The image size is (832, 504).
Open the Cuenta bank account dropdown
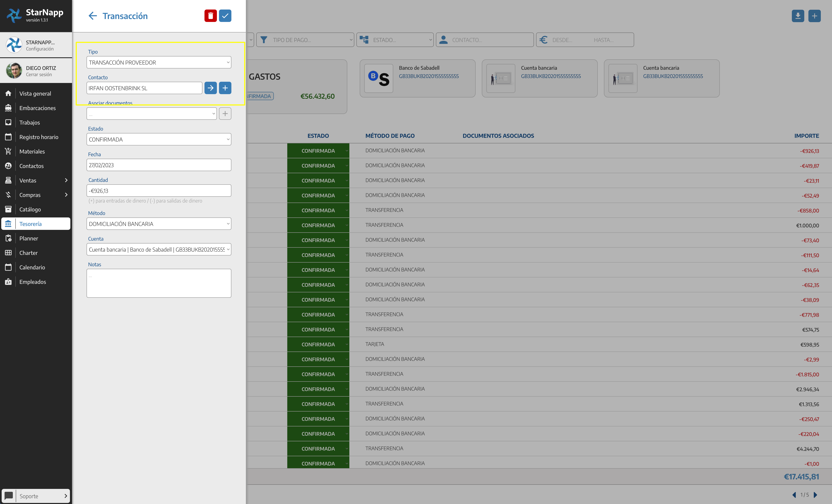[x=159, y=250]
